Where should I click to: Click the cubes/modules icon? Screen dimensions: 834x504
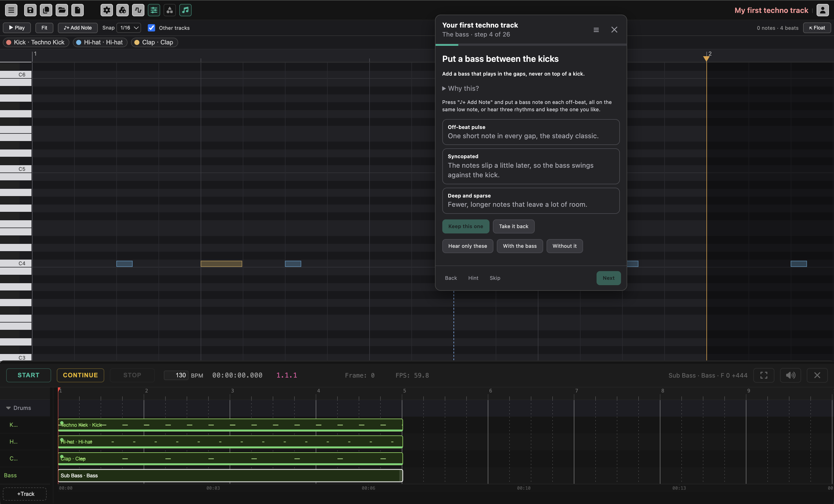click(x=123, y=10)
